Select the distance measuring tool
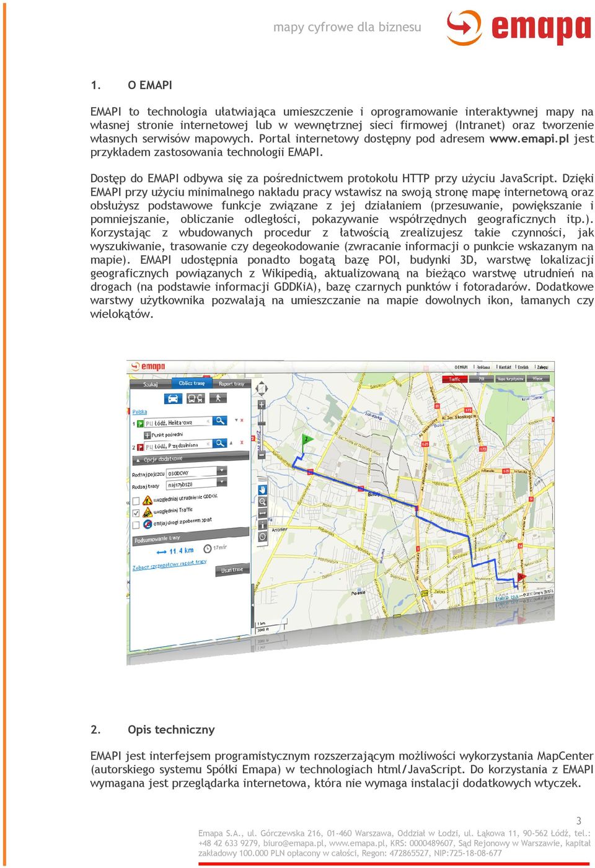 tap(263, 513)
